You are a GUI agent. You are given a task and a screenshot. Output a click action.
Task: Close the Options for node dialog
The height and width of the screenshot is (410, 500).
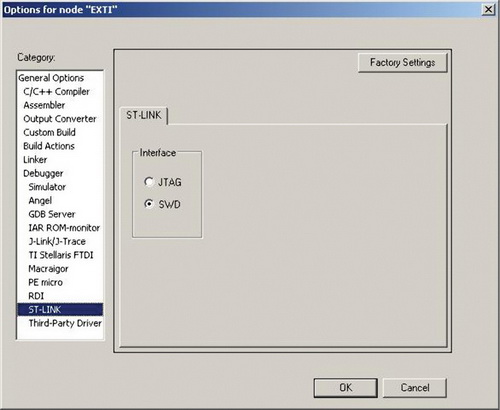click(x=488, y=9)
